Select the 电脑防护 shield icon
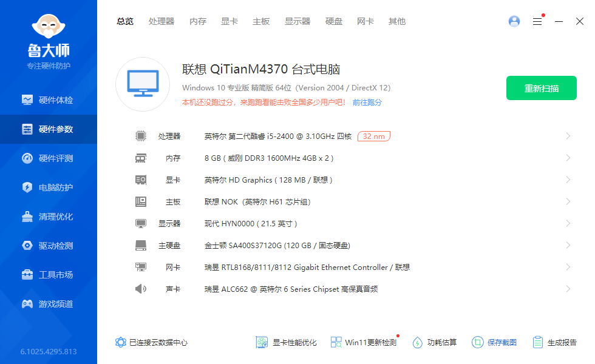595x364 pixels. pos(27,187)
